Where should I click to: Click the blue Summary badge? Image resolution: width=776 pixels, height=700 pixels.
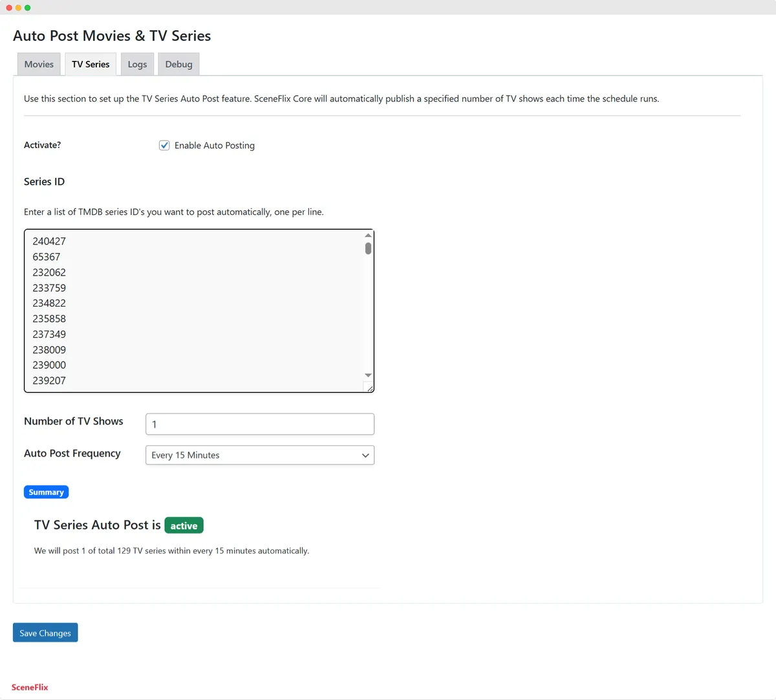[x=46, y=492]
